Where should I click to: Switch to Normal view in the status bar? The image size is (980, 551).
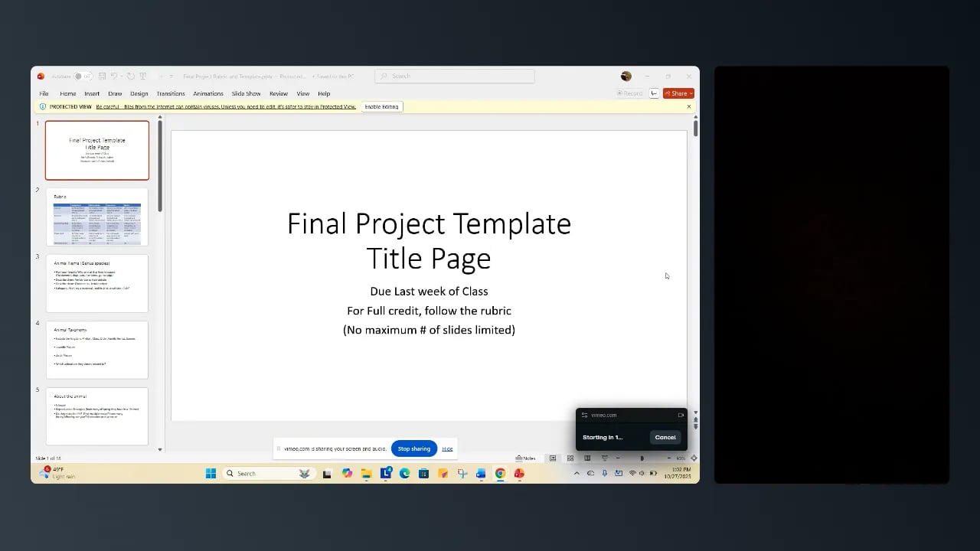[x=553, y=458]
